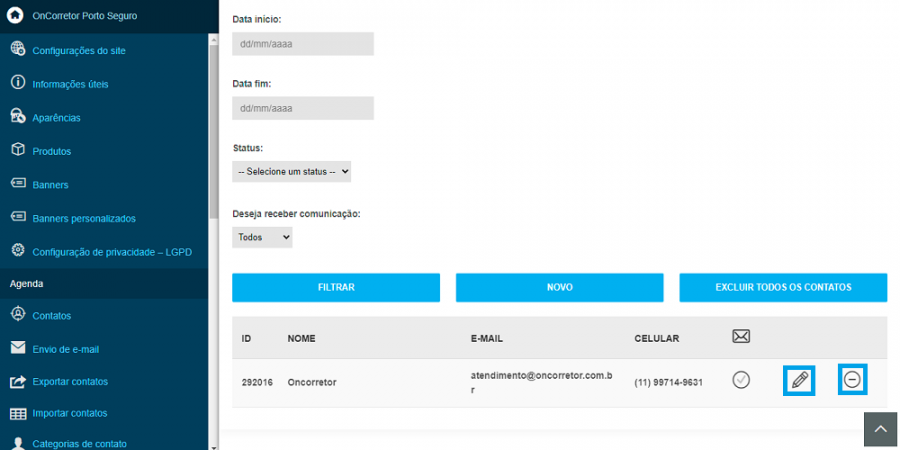The height and width of the screenshot is (450, 900).
Task: Click the Data início date field
Action: click(303, 44)
